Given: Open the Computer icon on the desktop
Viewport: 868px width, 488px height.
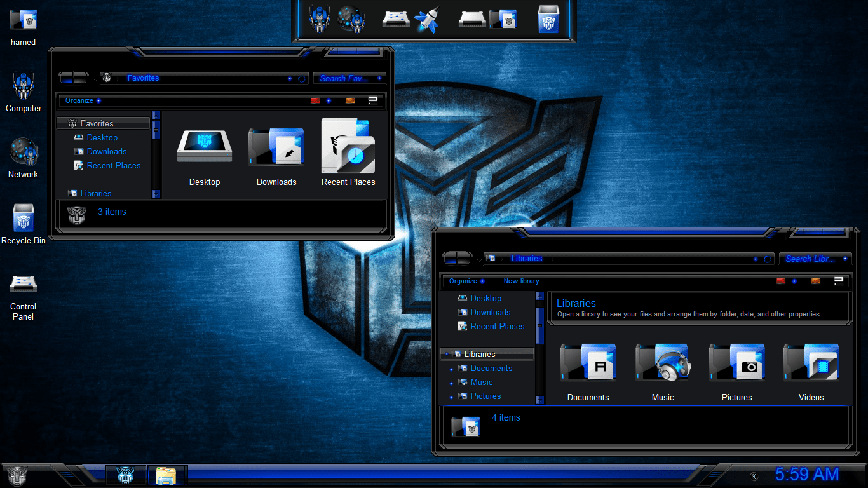Looking at the screenshot, I should click(24, 93).
